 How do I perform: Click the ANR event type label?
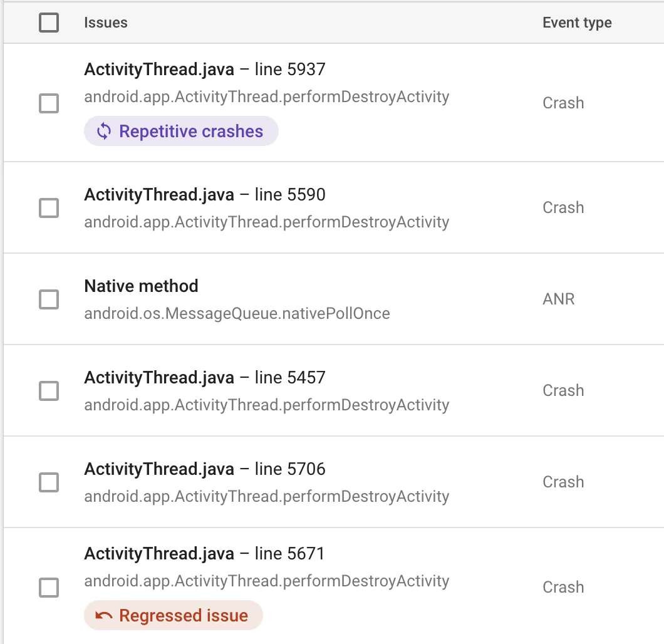[x=558, y=299]
